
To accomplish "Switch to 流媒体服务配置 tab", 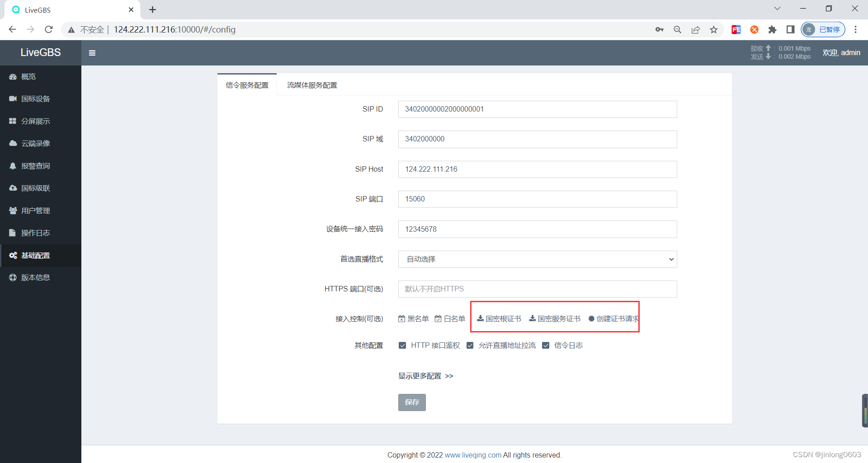I will [x=312, y=85].
